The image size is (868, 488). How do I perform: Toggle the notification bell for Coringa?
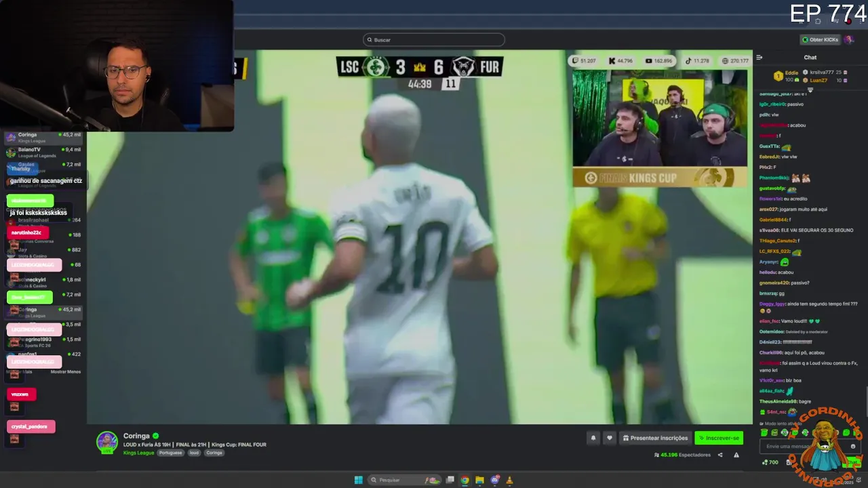tap(593, 438)
